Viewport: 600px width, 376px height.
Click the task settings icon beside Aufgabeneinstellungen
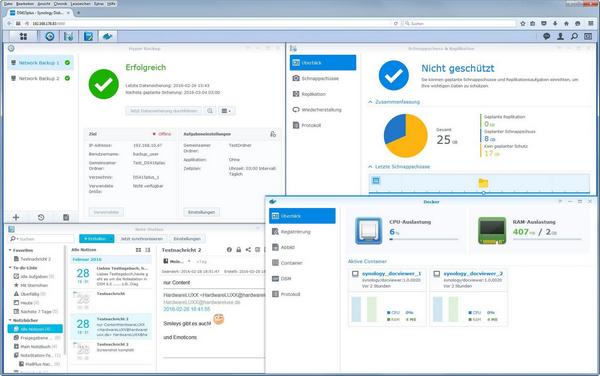[273, 134]
